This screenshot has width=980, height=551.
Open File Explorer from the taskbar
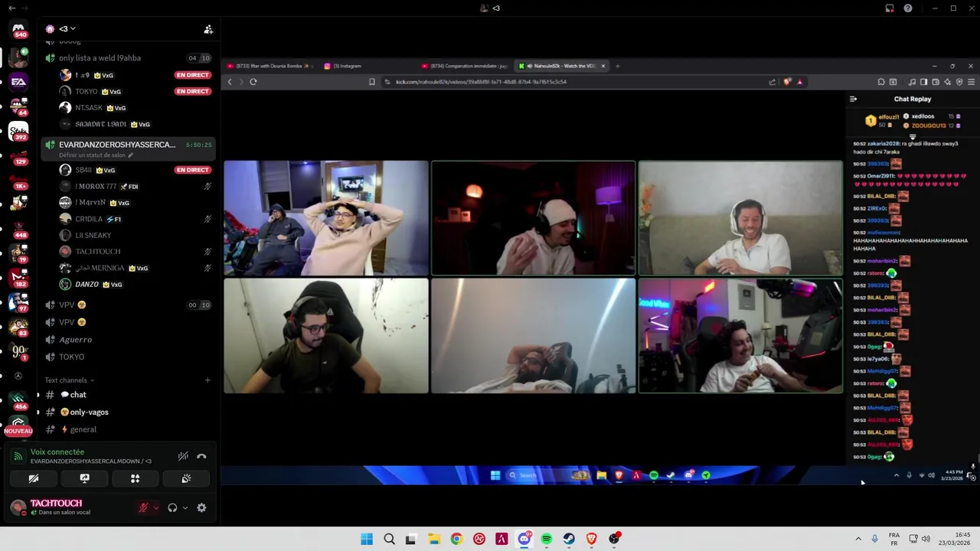coord(433,539)
